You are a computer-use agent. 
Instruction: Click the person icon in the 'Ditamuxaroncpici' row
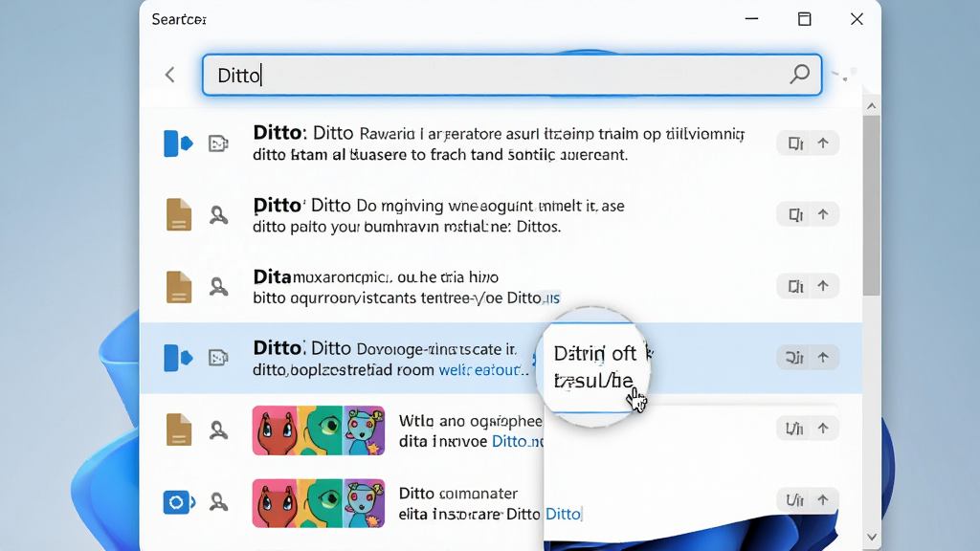point(218,287)
